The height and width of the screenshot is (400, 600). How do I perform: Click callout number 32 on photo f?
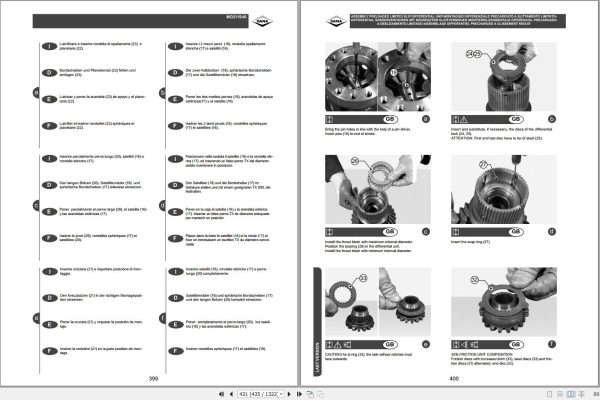click(x=474, y=280)
